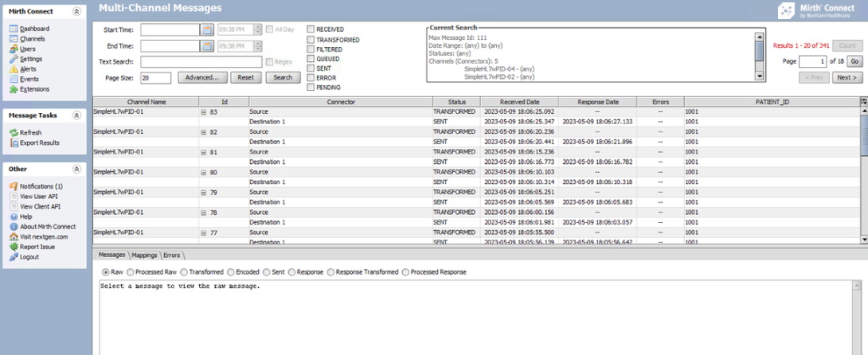Open Start Time calendar picker
Viewport: 868px width, 355px height.
tap(207, 29)
